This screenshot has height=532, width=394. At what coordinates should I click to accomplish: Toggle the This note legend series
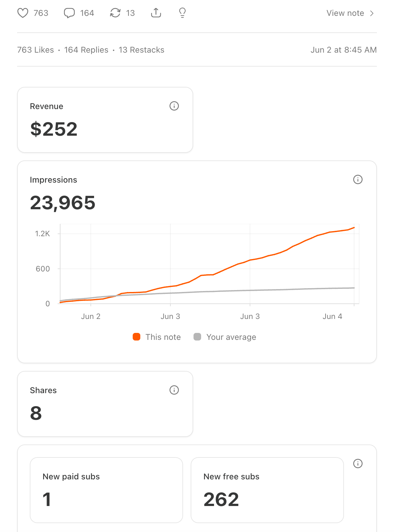(x=157, y=337)
